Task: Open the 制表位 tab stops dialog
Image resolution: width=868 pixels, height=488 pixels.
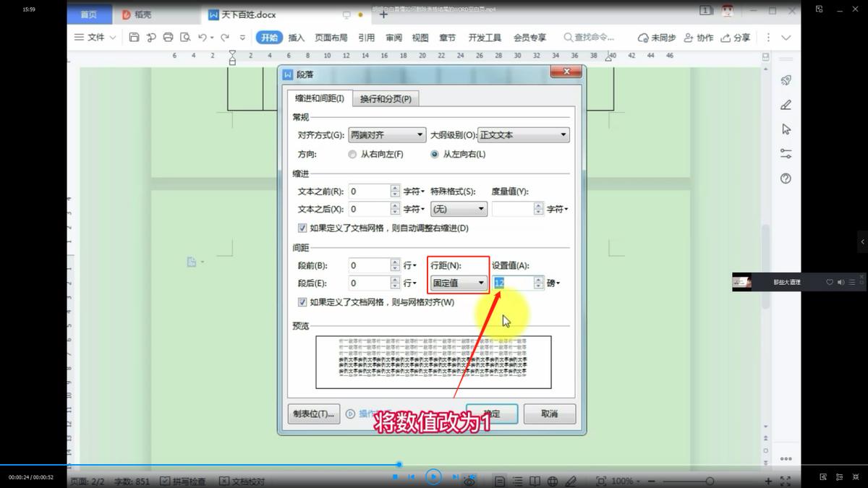Action: pyautogui.click(x=313, y=414)
